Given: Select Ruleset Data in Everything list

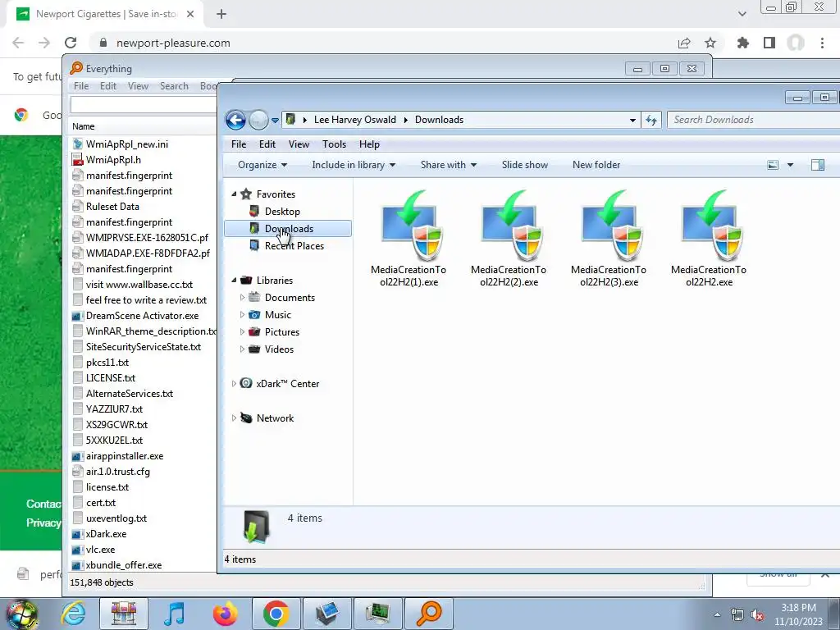Looking at the screenshot, I should click(x=112, y=207).
